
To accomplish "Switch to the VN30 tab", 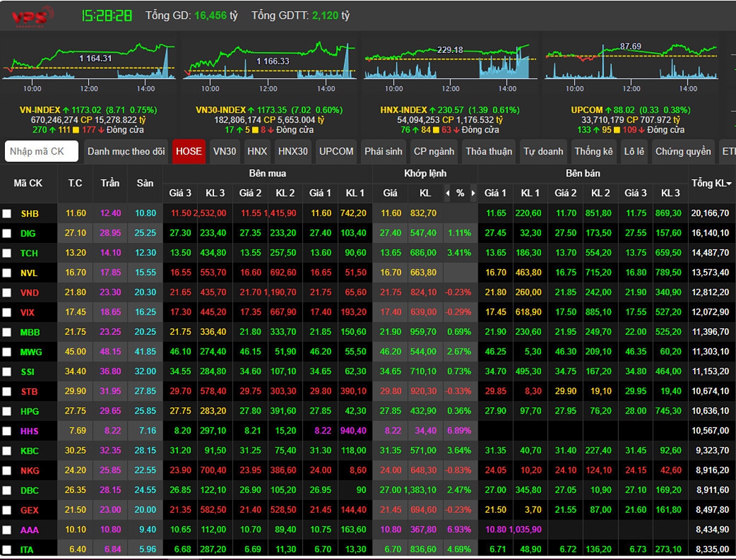I will [x=224, y=152].
